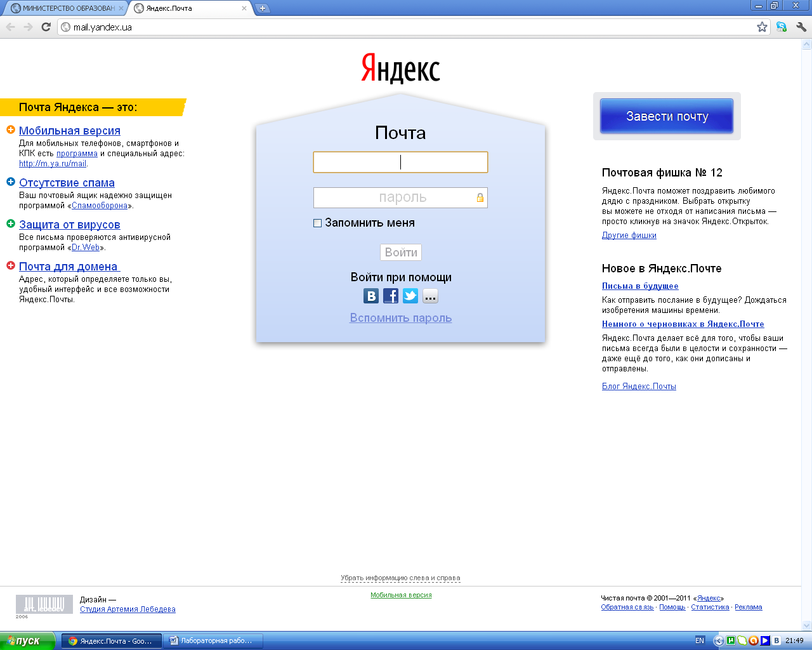
Task: Click Убрать информацию слева и справа
Action: click(x=400, y=578)
